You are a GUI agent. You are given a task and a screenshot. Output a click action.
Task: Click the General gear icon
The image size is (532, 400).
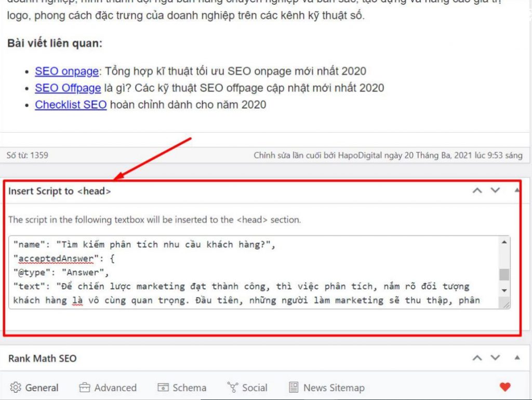[x=16, y=388]
